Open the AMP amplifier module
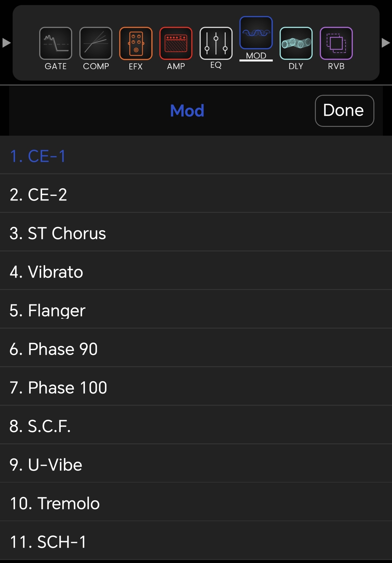This screenshot has height=563, width=392. 176,43
